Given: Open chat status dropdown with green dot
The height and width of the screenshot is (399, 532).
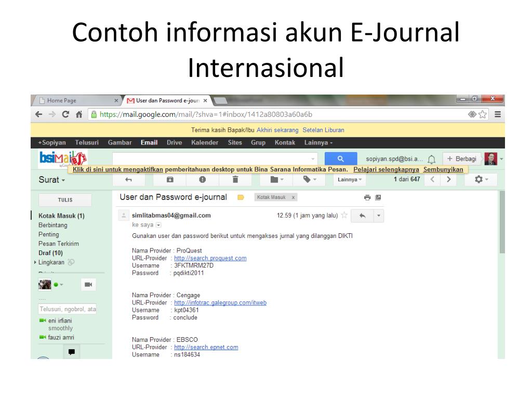Looking at the screenshot, I should pyautogui.click(x=58, y=285).
